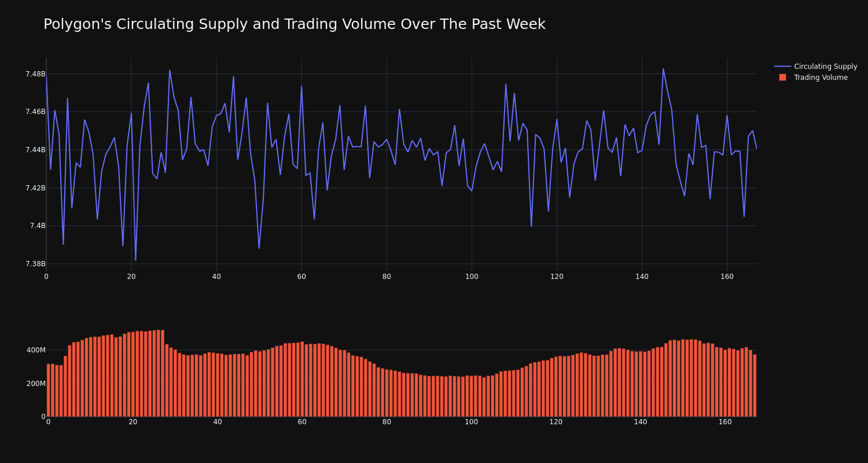Click the blue Circulating Supply legend line
The height and width of the screenshot is (463, 868).
(x=782, y=67)
